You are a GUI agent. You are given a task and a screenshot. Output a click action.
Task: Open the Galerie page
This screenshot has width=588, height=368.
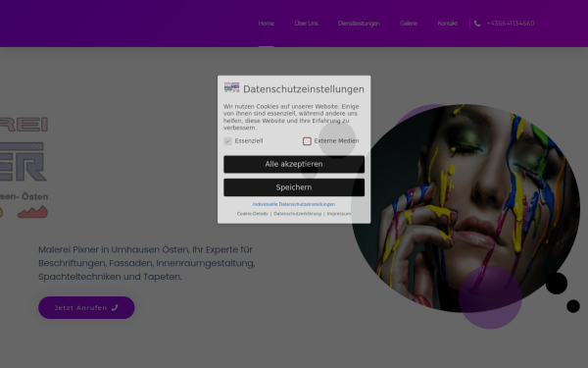pyautogui.click(x=409, y=24)
